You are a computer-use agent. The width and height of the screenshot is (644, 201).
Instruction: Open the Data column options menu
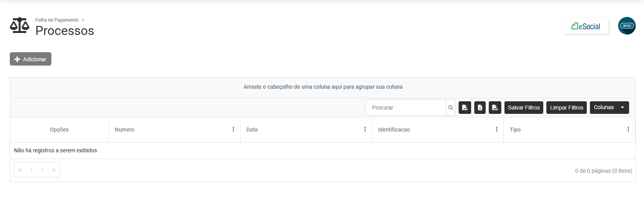[x=365, y=130]
